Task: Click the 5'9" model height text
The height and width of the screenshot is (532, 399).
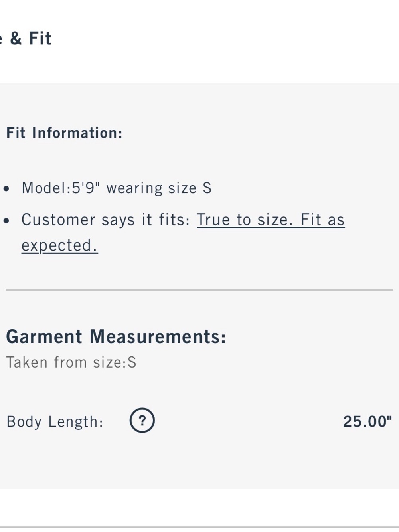Action: [85, 187]
